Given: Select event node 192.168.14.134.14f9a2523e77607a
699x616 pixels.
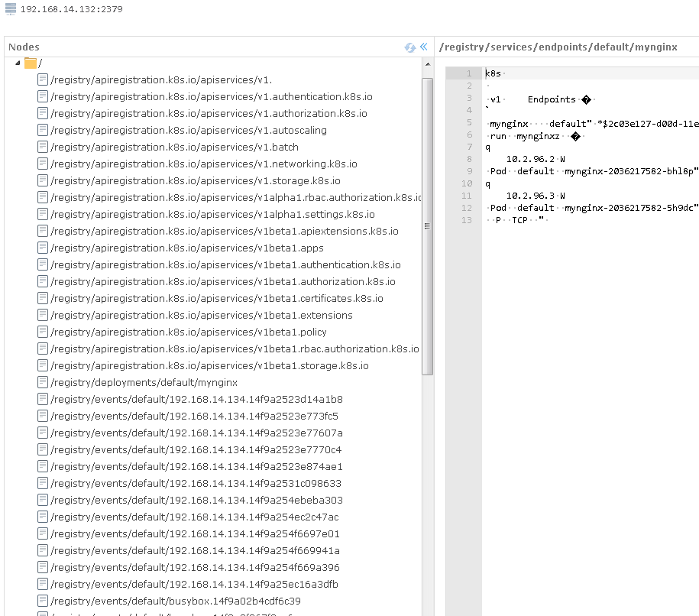Looking at the screenshot, I should (x=196, y=433).
